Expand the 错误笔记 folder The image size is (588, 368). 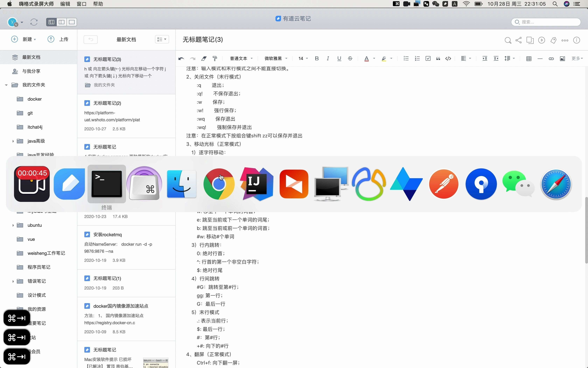13,281
